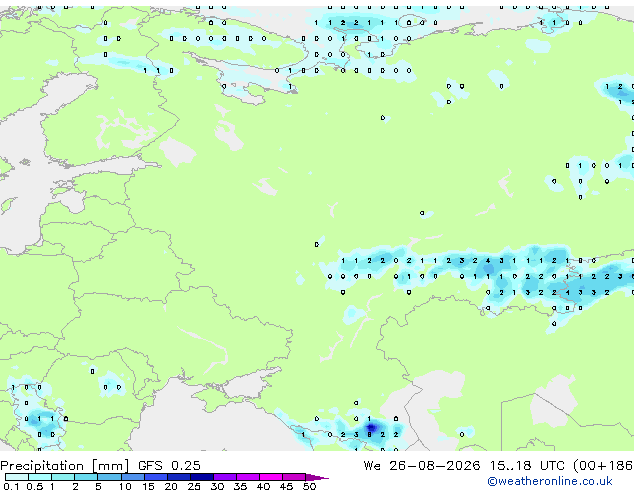Select the cyan 2-5 mm legend swatch

tap(87, 477)
